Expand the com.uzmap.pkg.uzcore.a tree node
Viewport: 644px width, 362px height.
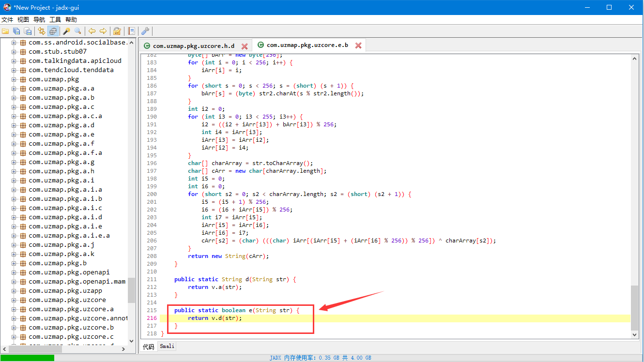(x=14, y=309)
